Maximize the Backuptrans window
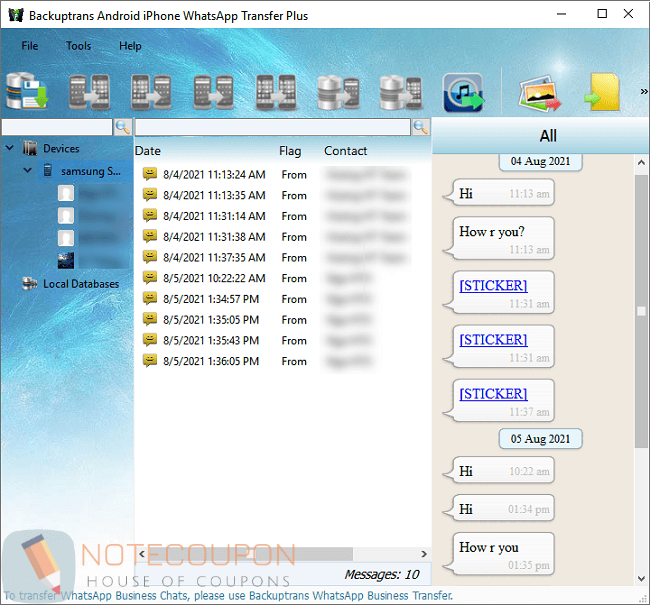650x605 pixels. click(602, 14)
